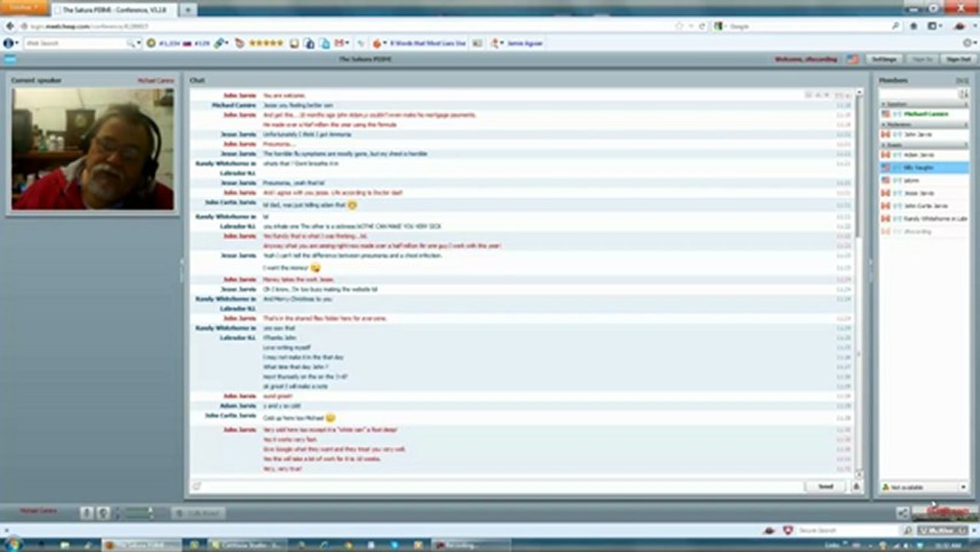Screen dimensions: 980x552
Task: Select John Curtis Jarvis in members list
Action: pos(924,205)
